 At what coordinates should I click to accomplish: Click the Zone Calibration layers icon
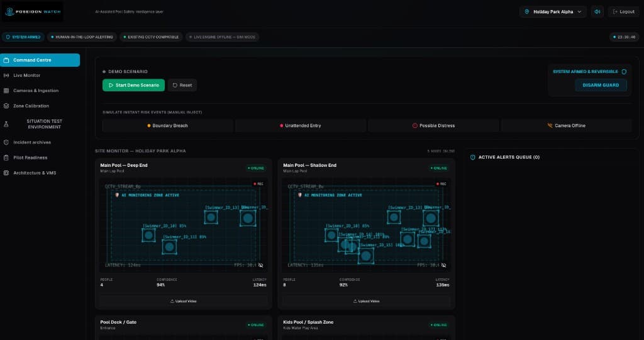click(x=6, y=106)
